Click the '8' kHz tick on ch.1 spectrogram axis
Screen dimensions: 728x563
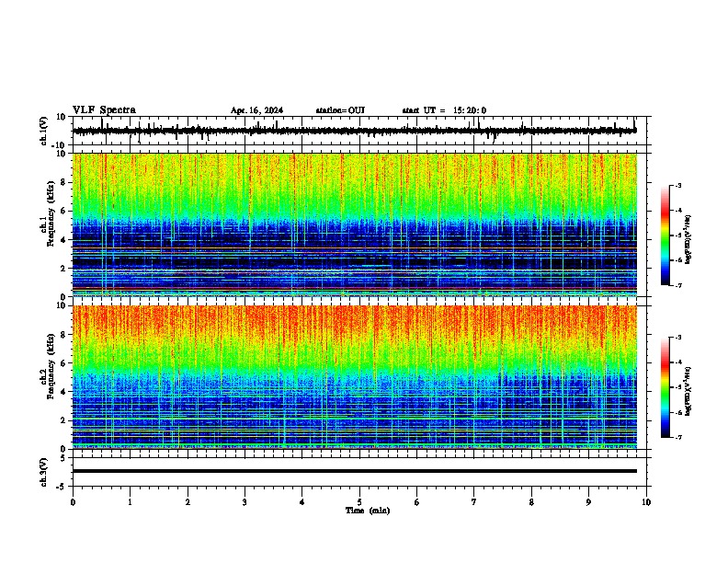[x=63, y=182]
